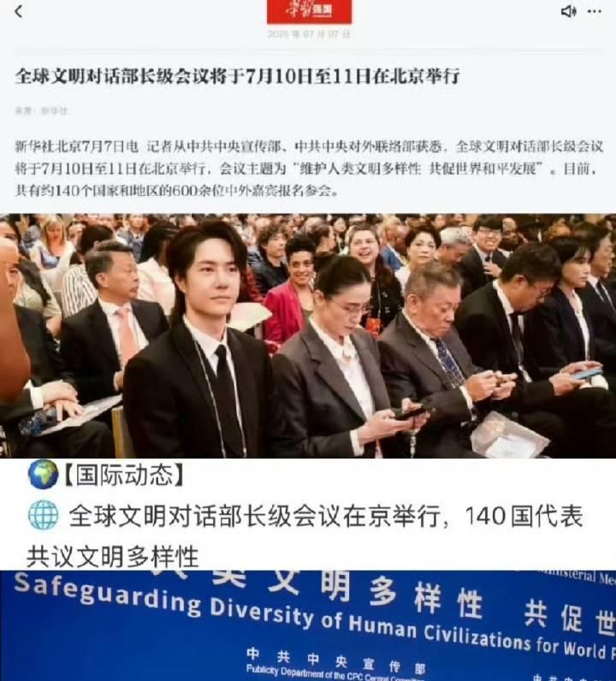Click the 共议文明多样性 text line
Screen dimensions: 616x681
pyautogui.click(x=113, y=556)
